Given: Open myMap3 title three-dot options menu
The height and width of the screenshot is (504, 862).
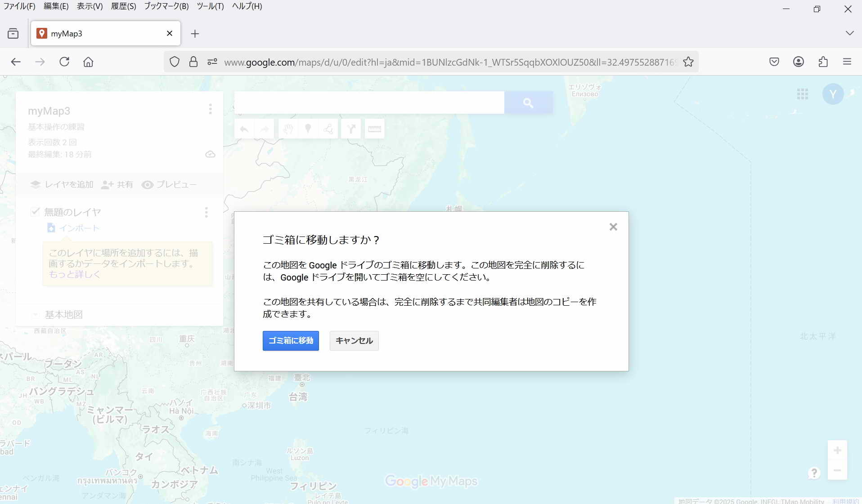Looking at the screenshot, I should [210, 109].
